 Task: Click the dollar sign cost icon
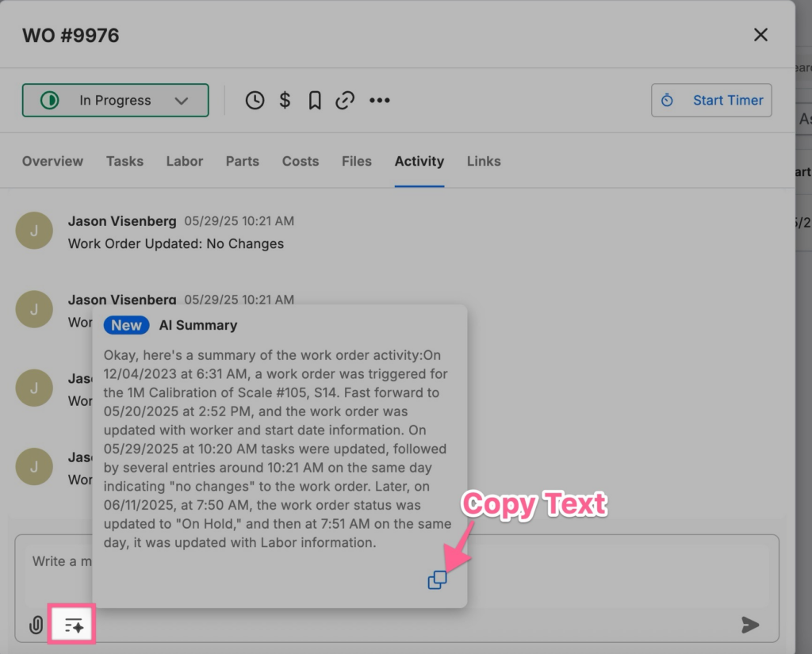285,101
